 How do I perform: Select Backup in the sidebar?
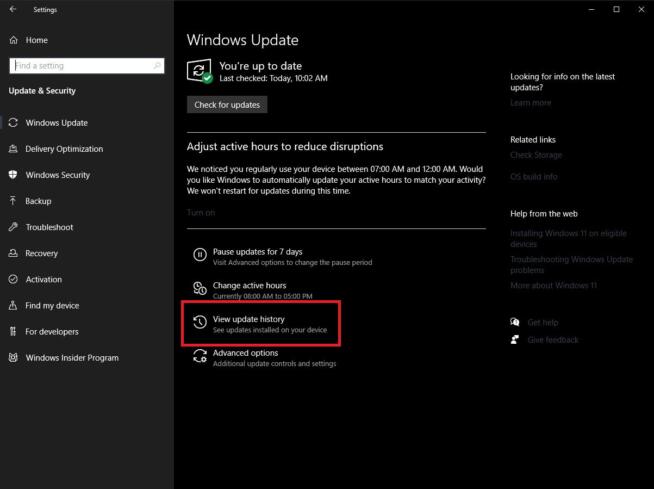(38, 201)
